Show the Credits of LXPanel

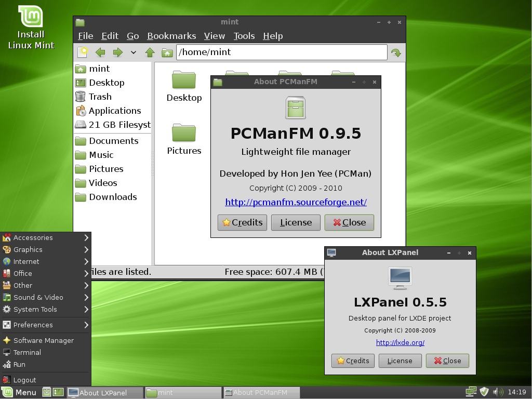pyautogui.click(x=353, y=361)
